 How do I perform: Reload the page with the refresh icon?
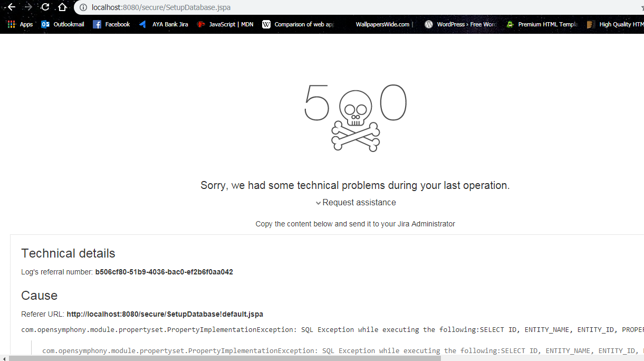tap(45, 7)
